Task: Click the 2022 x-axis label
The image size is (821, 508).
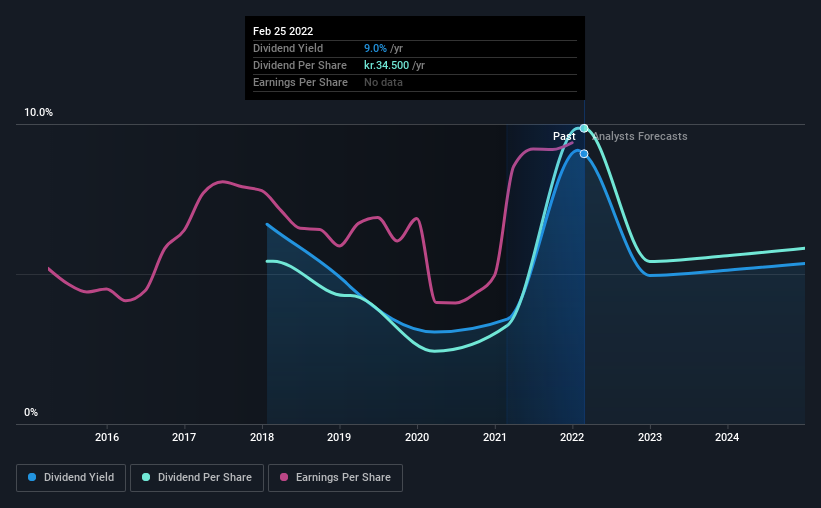Action: (x=572, y=437)
